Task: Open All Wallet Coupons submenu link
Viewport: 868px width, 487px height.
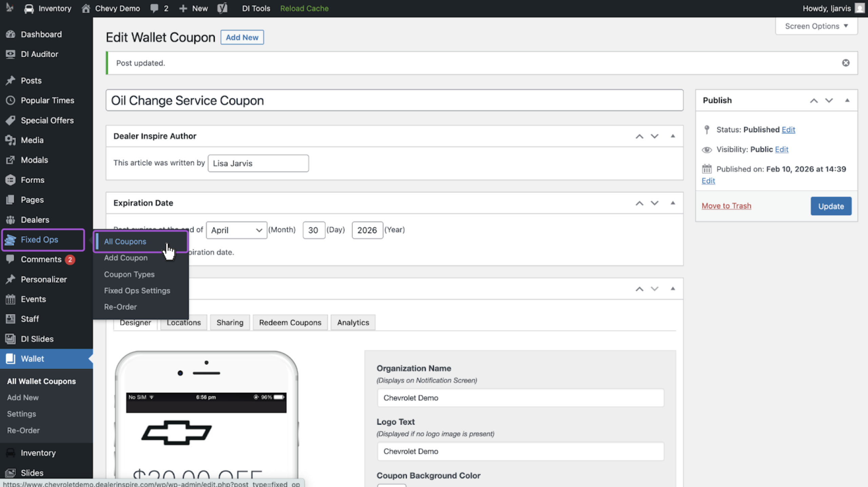Action: click(41, 381)
